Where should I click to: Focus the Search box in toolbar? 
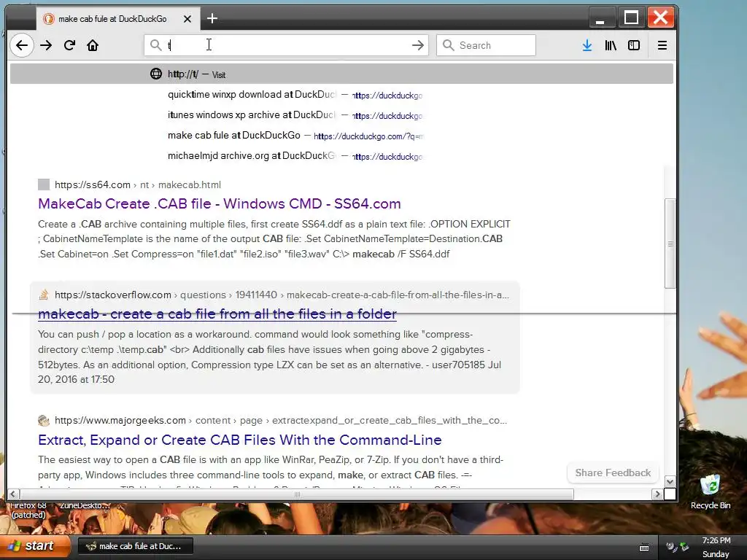click(x=486, y=45)
